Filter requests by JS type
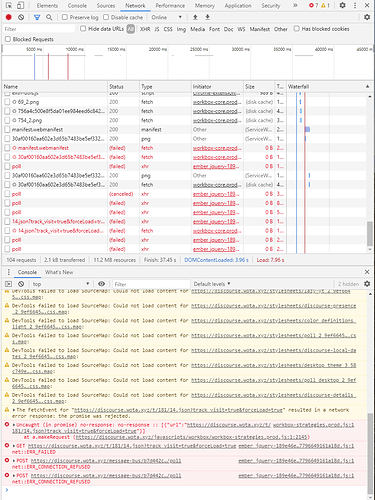The width and height of the screenshot is (375, 500). [157, 29]
